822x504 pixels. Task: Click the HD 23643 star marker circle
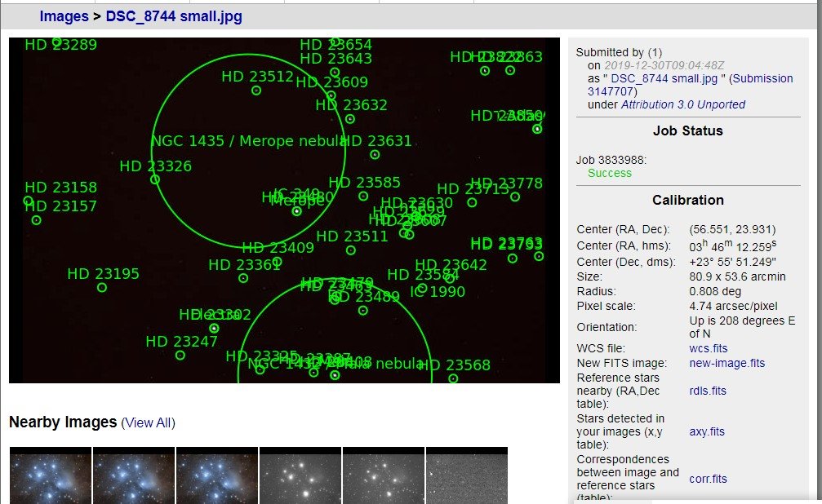tap(335, 73)
